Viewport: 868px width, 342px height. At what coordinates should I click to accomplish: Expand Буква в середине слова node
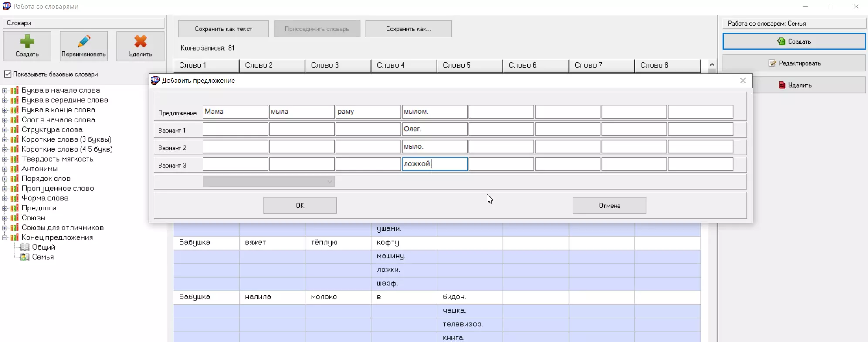4,100
